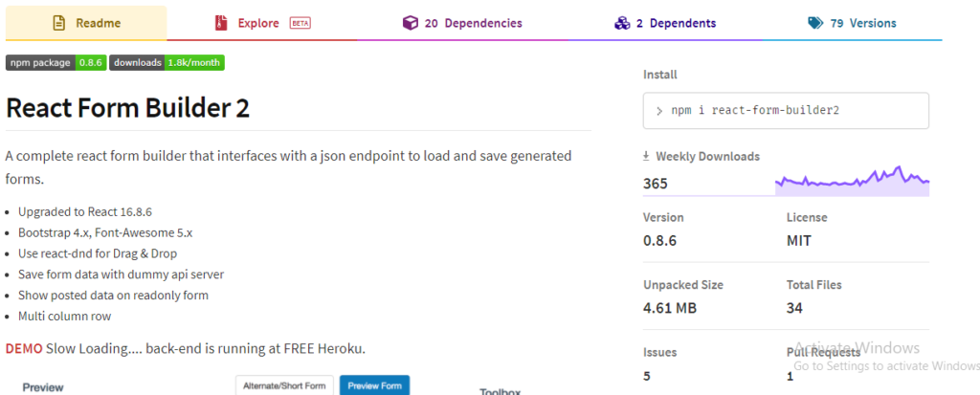The width and height of the screenshot is (980, 395).
Task: Click the downloads 1.8k/month badge
Action: [x=167, y=62]
